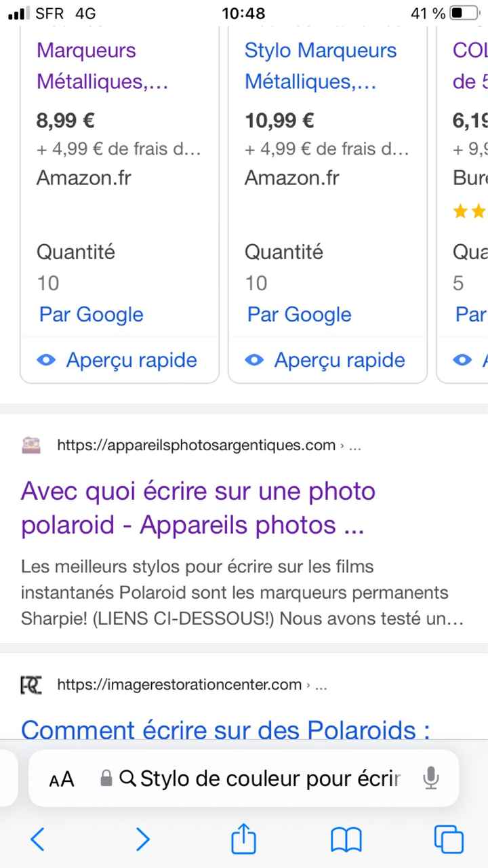This screenshot has width=488, height=868.
Task: Tap the padlock icon in the address bar
Action: coord(106,778)
